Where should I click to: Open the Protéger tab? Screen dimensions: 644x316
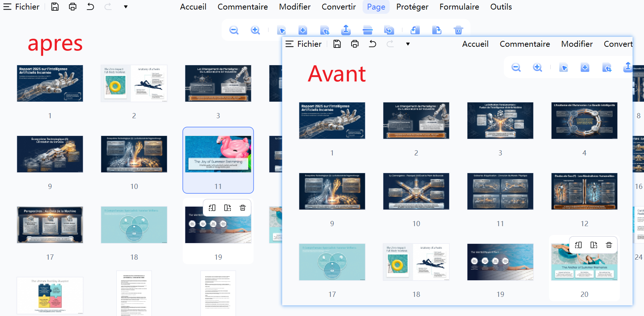pos(412,7)
